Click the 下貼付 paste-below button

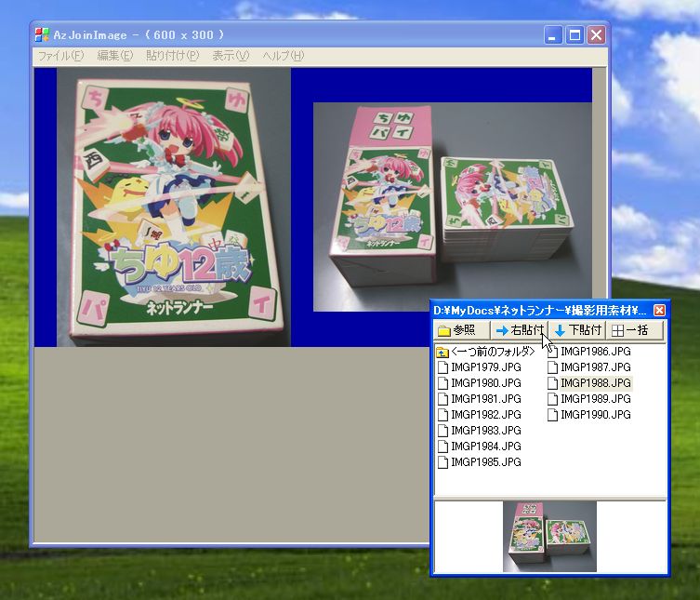576,330
